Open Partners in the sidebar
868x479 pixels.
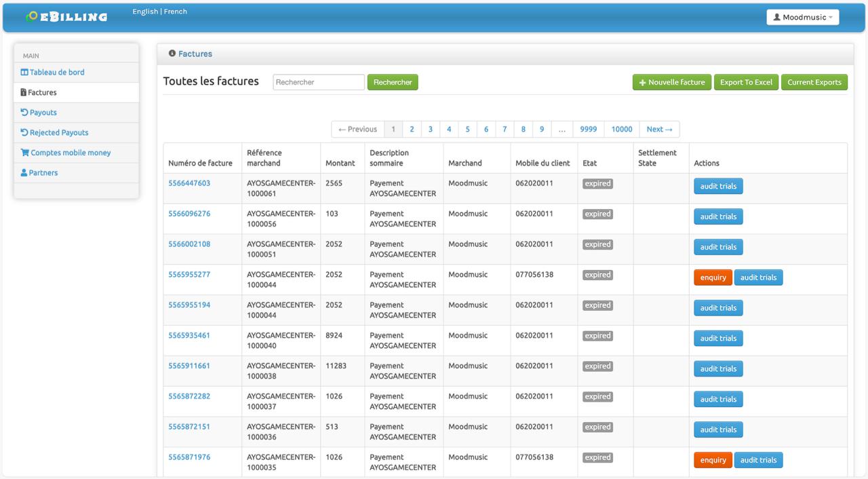pos(39,173)
